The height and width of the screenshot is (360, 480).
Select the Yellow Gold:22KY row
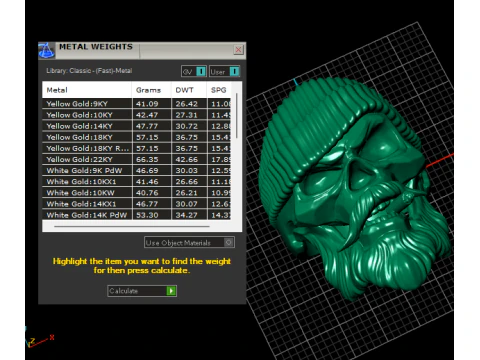click(x=137, y=159)
